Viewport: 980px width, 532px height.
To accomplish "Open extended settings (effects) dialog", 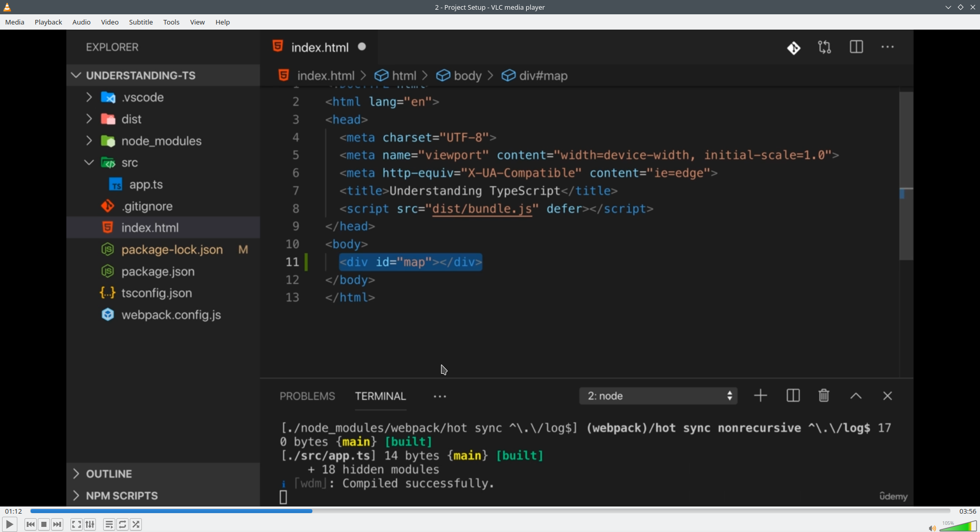I will click(90, 524).
